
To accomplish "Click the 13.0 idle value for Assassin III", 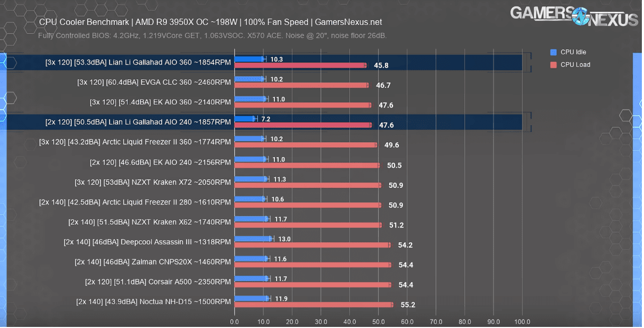I will click(285, 239).
